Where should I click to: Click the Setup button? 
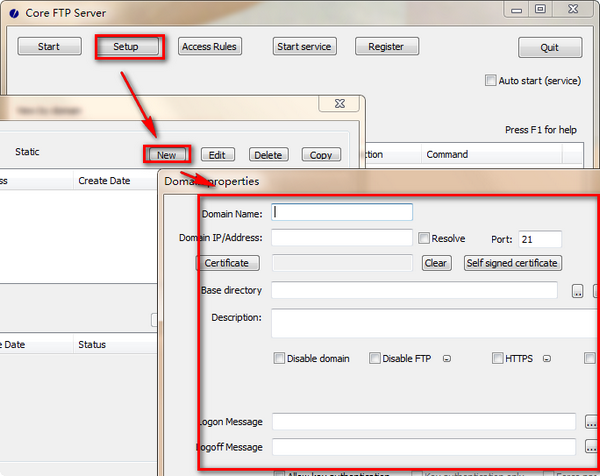coord(126,47)
